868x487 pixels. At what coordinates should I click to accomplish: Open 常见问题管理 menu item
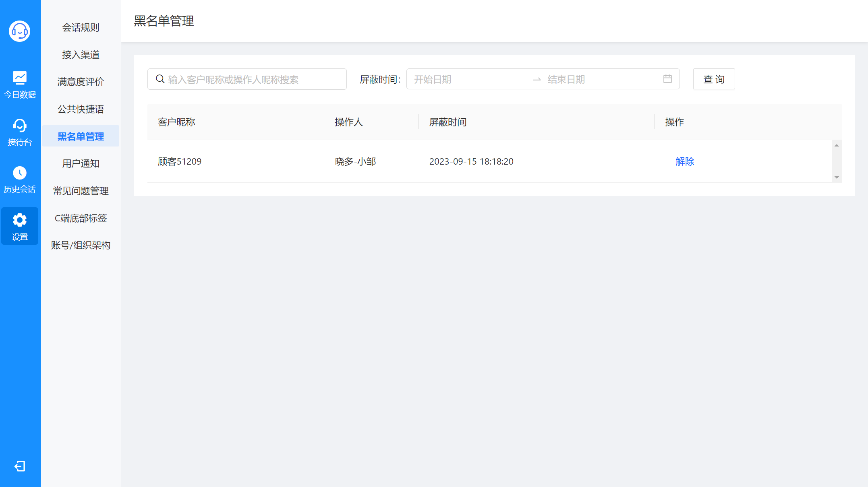tap(81, 191)
